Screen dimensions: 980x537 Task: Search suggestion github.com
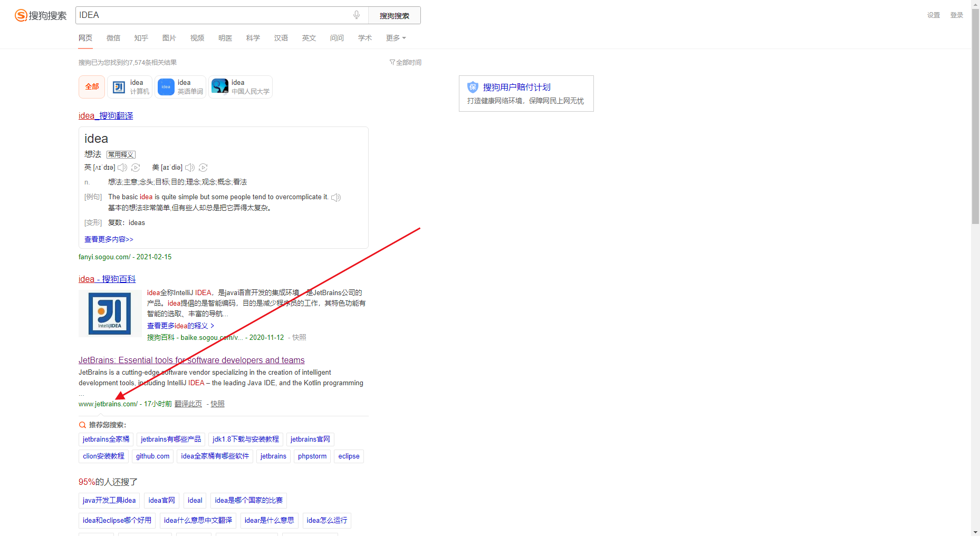pos(153,456)
